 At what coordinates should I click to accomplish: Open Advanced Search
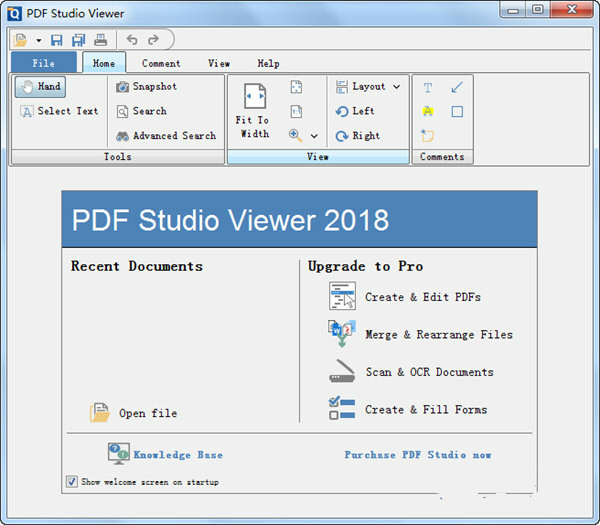pyautogui.click(x=166, y=136)
